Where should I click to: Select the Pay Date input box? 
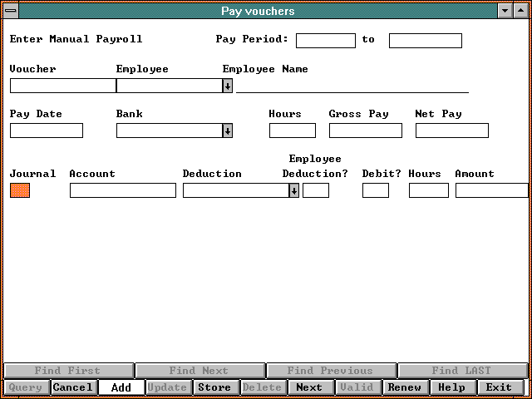click(x=47, y=131)
